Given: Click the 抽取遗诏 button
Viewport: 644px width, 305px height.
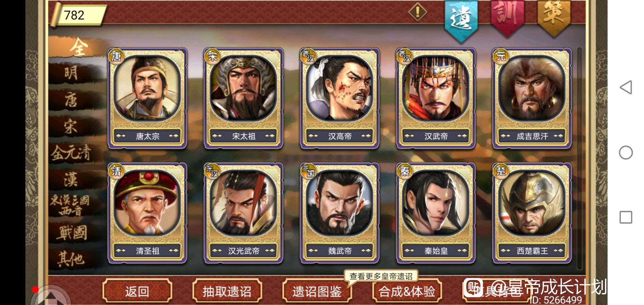Looking at the screenshot, I should click(227, 291).
